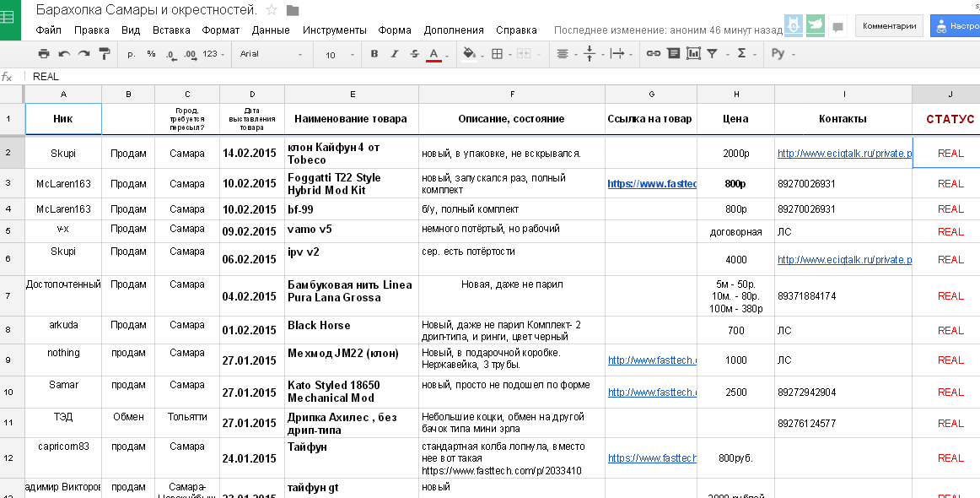980x498 pixels.
Task: Decrease decimal places
Action: click(170, 54)
